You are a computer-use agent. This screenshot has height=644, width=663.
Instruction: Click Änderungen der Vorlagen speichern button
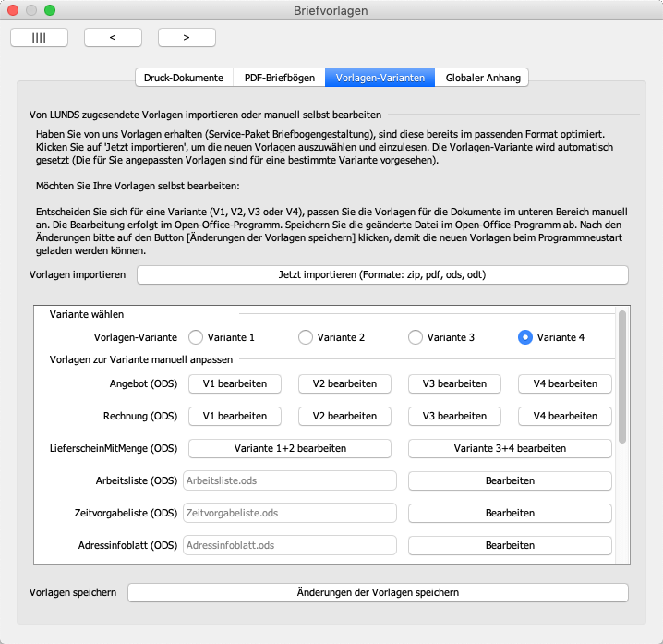tap(378, 593)
